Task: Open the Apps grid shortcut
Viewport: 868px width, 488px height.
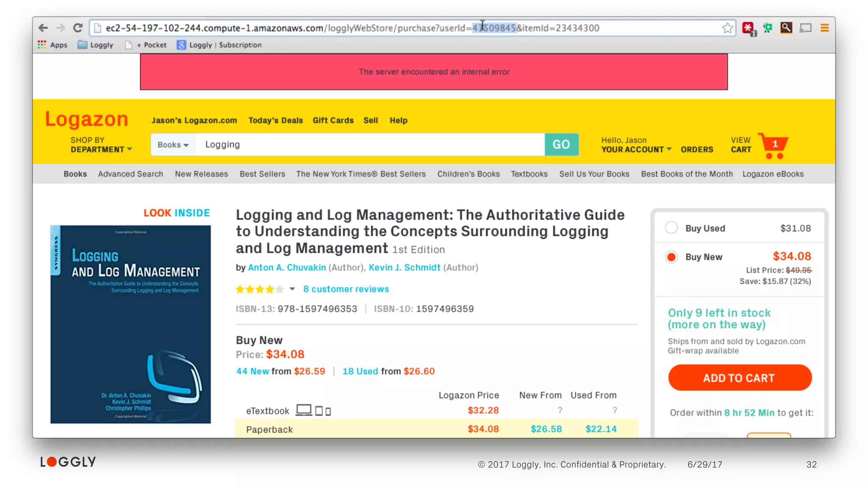Action: click(53, 45)
